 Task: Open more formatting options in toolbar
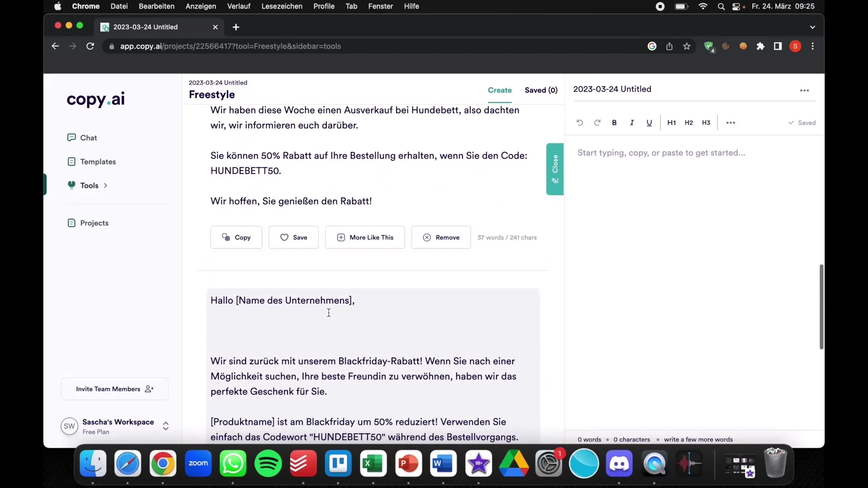click(x=731, y=123)
